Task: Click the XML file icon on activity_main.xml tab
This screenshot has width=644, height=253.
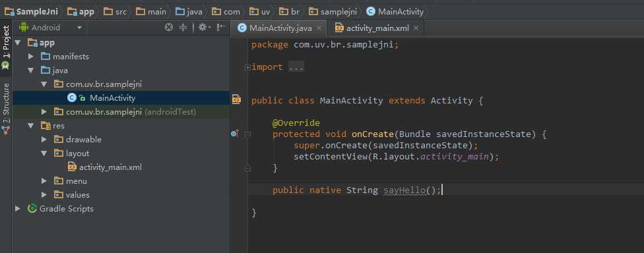Action: coord(339,28)
